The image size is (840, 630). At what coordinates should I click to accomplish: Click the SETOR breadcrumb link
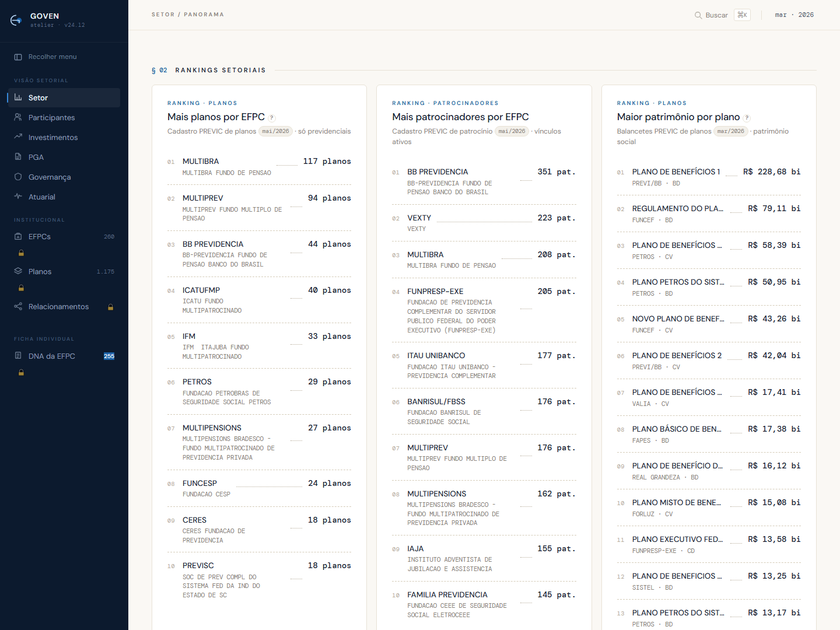(x=163, y=15)
